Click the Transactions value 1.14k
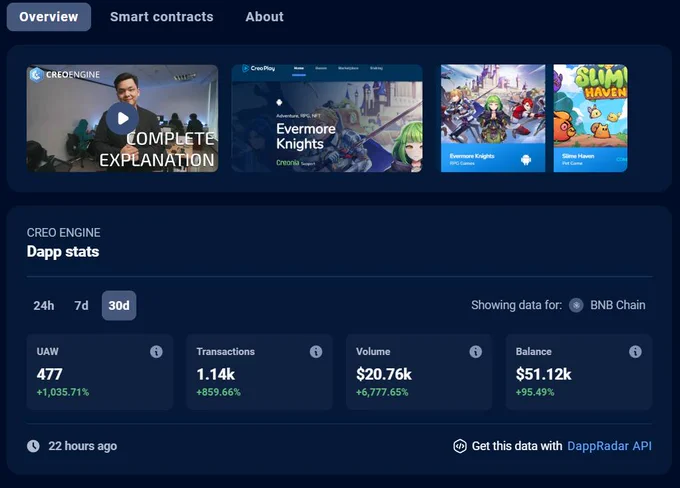 [x=216, y=374]
